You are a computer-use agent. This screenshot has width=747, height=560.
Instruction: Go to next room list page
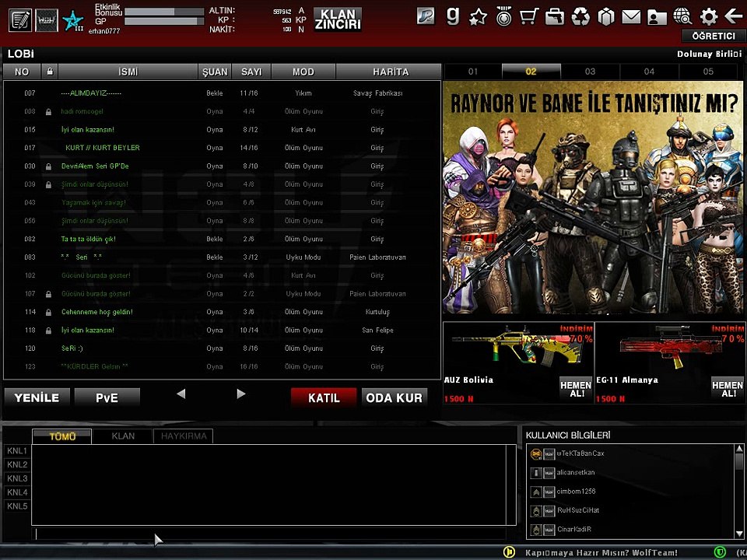click(241, 394)
